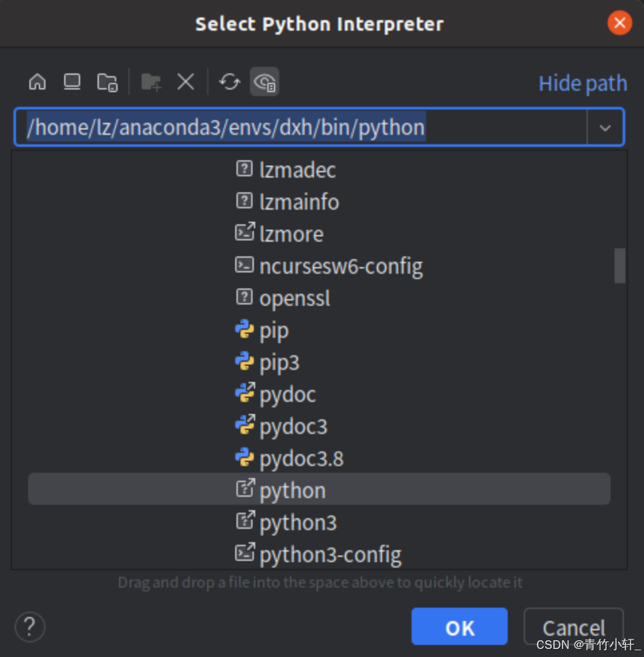The height and width of the screenshot is (657, 644).
Task: Expand the path history dropdown
Action: tap(605, 127)
